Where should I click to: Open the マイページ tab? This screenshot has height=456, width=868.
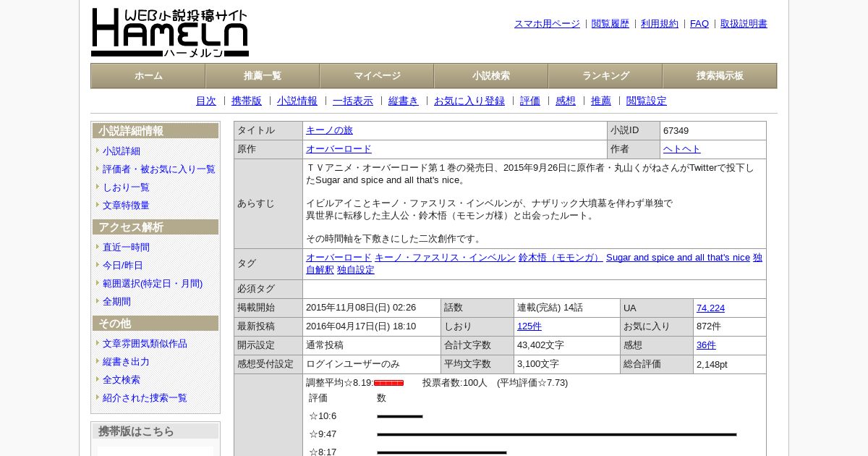(x=377, y=76)
